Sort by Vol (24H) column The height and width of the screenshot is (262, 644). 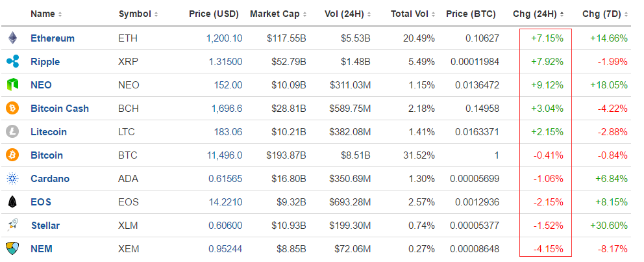point(347,14)
